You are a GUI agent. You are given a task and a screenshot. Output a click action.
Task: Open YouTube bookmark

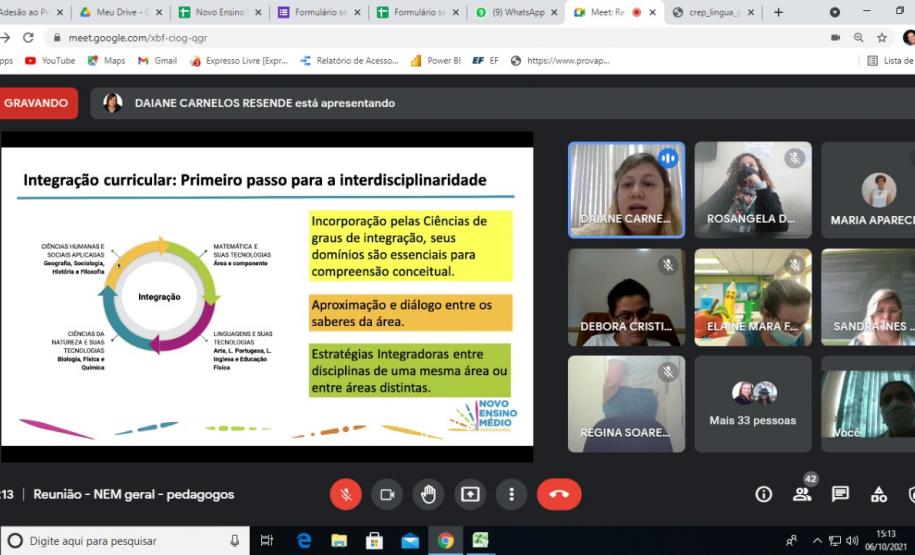pyautogui.click(x=50, y=61)
